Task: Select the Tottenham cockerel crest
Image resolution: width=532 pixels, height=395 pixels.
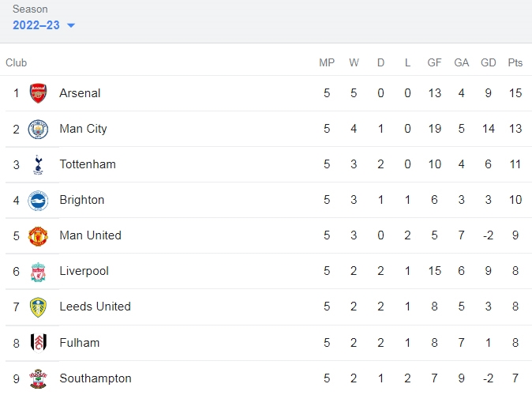Action: (x=38, y=165)
